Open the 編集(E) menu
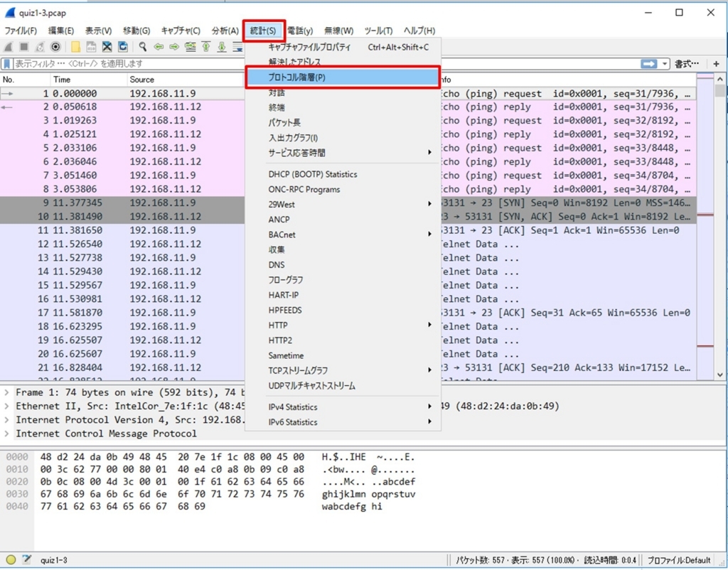The image size is (728, 570). (61, 31)
